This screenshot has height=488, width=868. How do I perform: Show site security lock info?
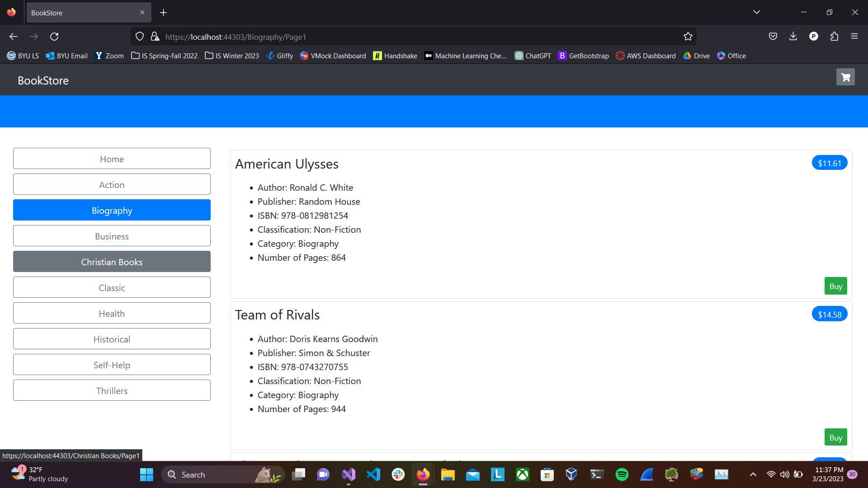(155, 37)
